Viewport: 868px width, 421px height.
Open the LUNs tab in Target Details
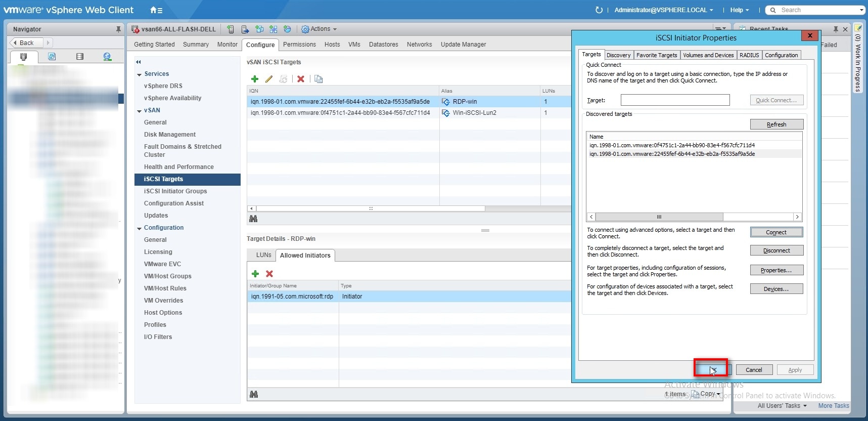pyautogui.click(x=263, y=255)
